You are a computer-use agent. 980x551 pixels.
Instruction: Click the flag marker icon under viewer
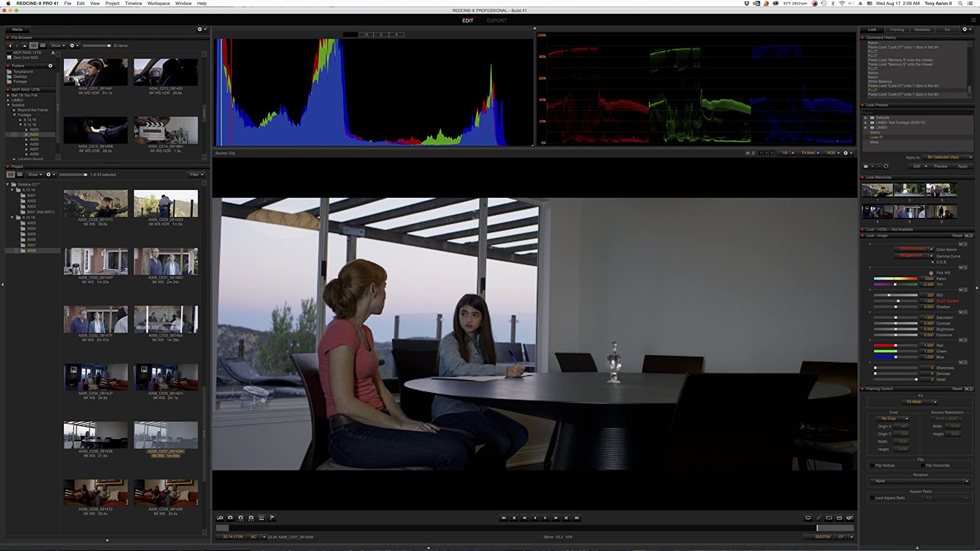(272, 518)
